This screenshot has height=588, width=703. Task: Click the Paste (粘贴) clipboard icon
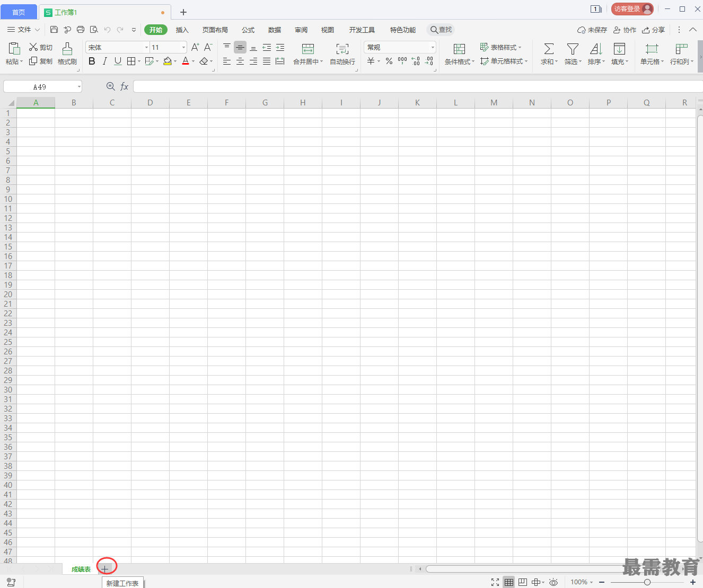pos(14,49)
